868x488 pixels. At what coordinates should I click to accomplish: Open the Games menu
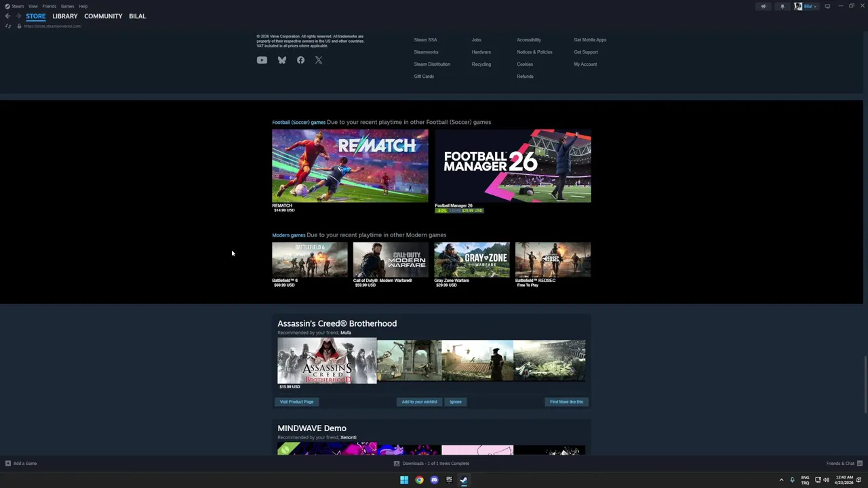click(x=67, y=6)
